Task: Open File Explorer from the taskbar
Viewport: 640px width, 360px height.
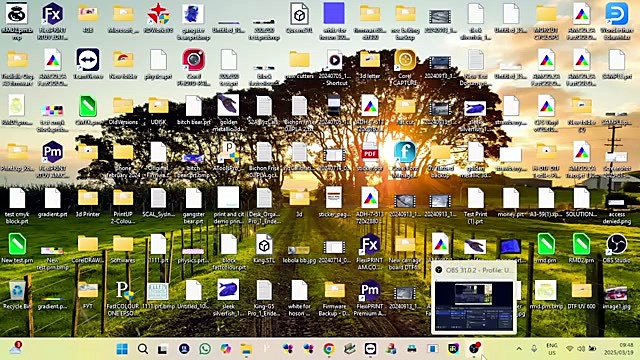Action: pos(246,349)
